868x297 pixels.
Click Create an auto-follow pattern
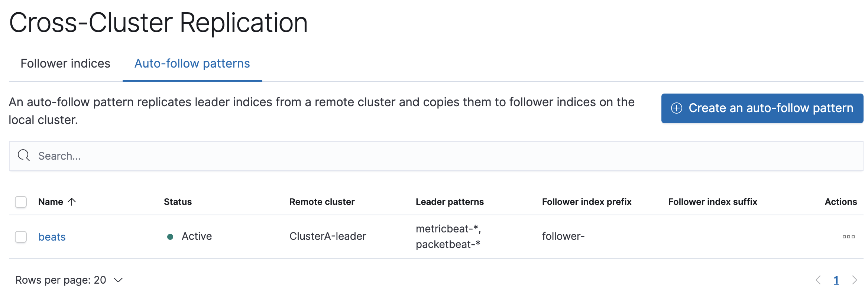tap(762, 108)
